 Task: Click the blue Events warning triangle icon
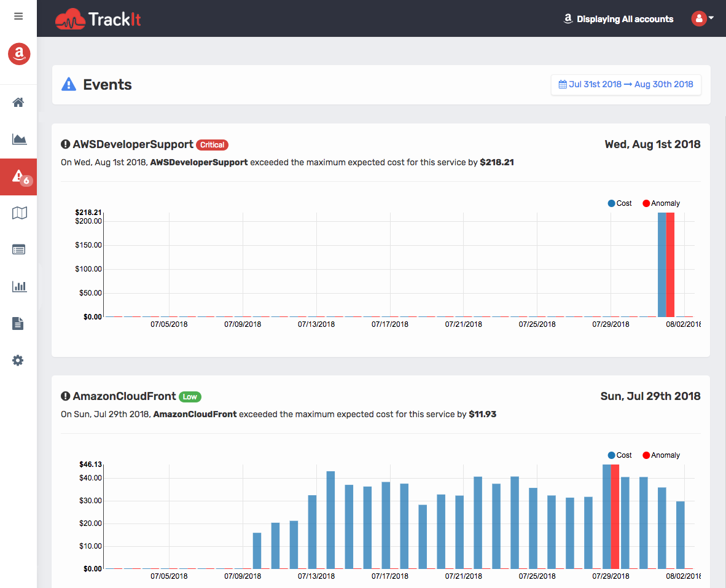tap(69, 84)
